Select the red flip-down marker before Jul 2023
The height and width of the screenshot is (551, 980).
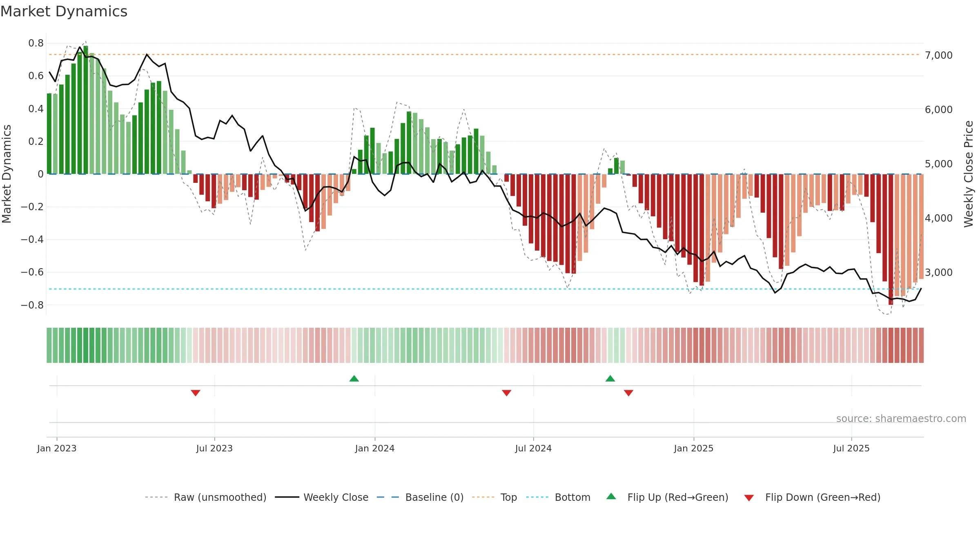pos(196,393)
